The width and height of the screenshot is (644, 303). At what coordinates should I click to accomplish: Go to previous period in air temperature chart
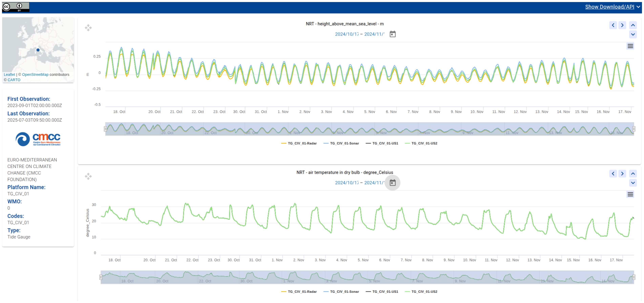click(613, 174)
